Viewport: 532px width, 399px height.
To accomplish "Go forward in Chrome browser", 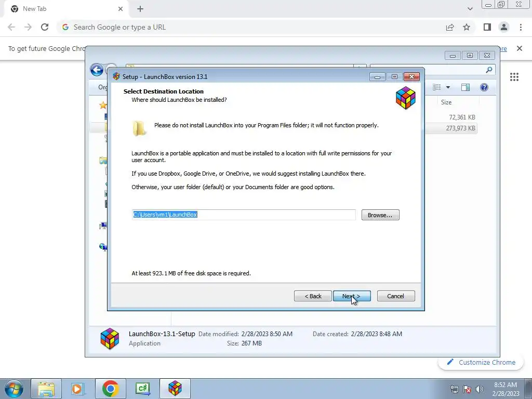I will click(28, 27).
